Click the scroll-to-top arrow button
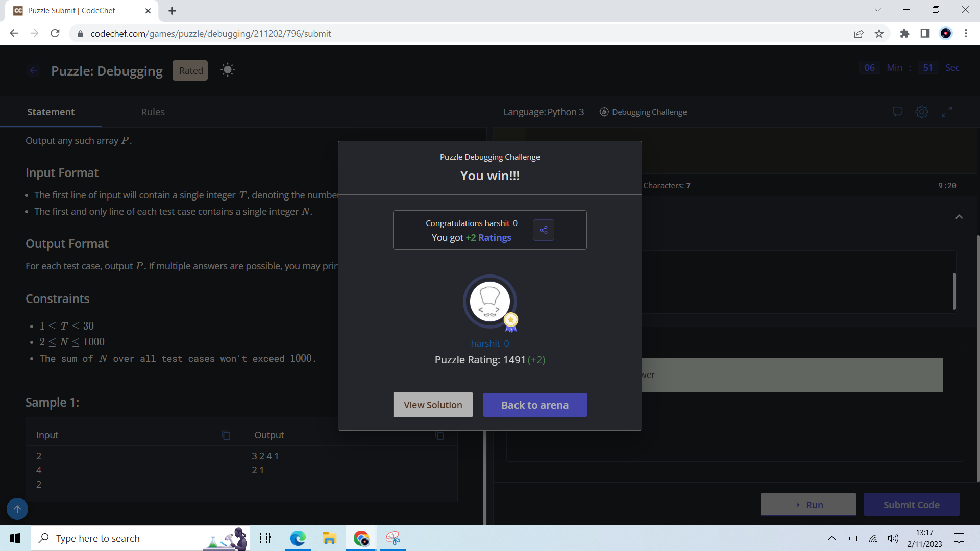The image size is (980, 551). pos(17,509)
